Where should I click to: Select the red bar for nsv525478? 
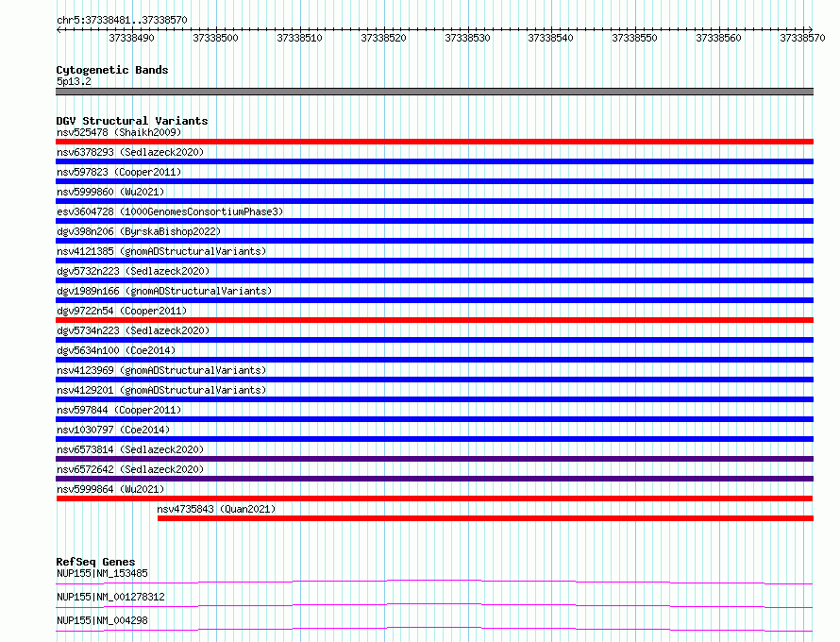click(434, 142)
